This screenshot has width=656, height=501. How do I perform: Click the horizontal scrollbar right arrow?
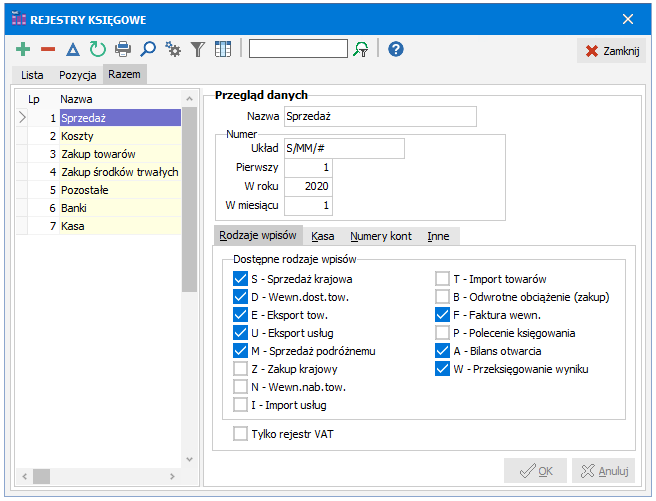click(x=172, y=476)
